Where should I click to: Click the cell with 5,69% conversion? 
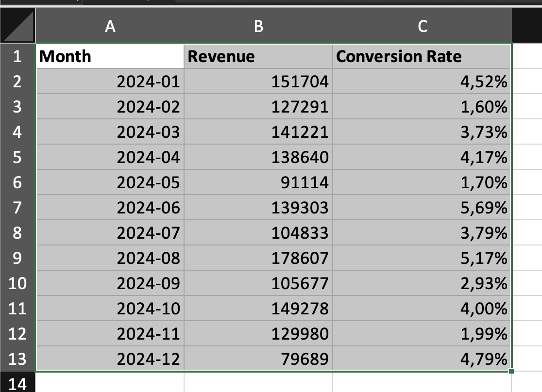(x=422, y=208)
